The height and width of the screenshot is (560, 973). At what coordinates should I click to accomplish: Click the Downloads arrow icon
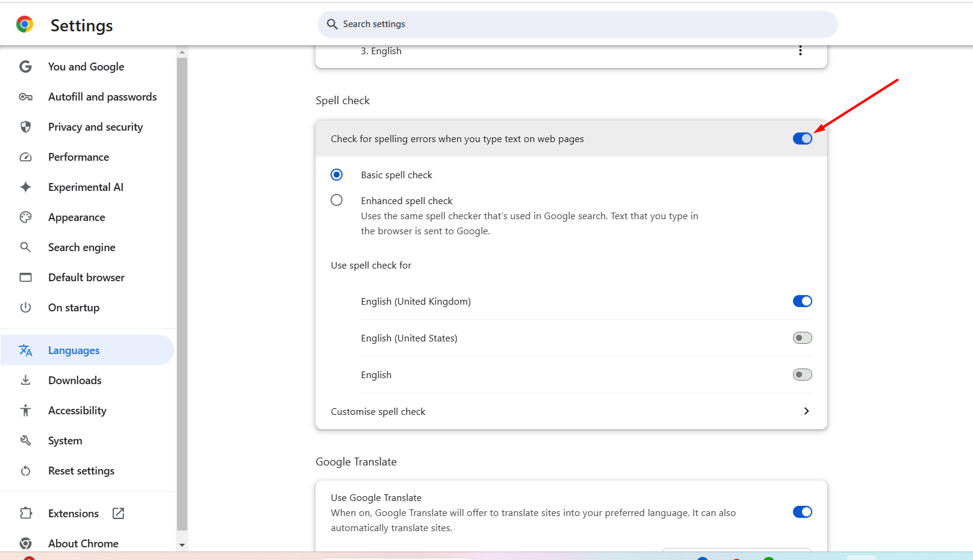point(25,380)
